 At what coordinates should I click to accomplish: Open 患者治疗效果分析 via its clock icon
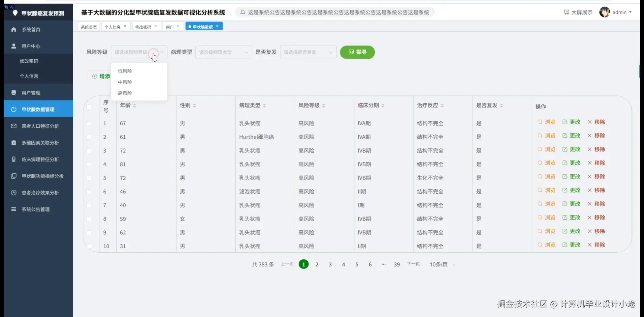pos(13,193)
